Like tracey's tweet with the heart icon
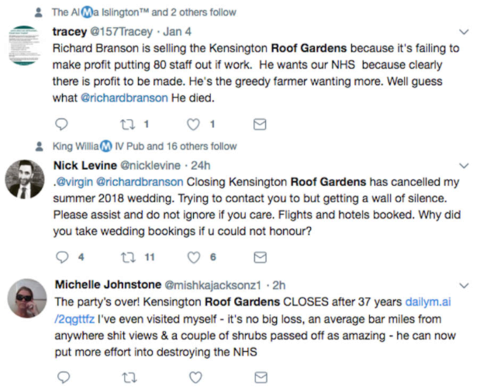 coord(193,124)
